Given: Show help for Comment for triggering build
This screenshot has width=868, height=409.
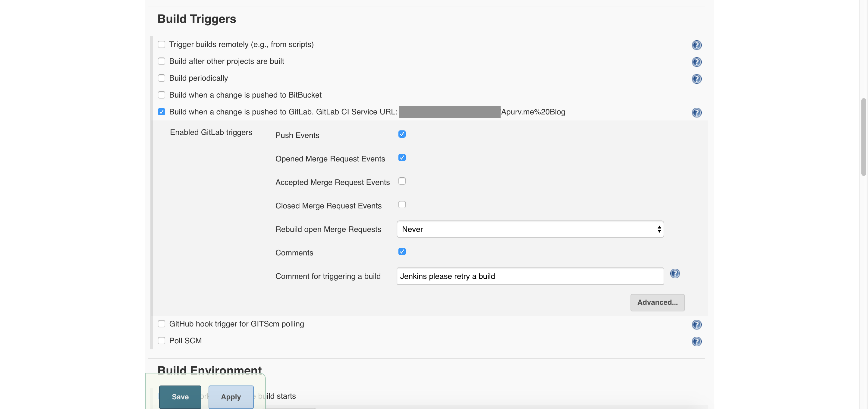Looking at the screenshot, I should [675, 273].
